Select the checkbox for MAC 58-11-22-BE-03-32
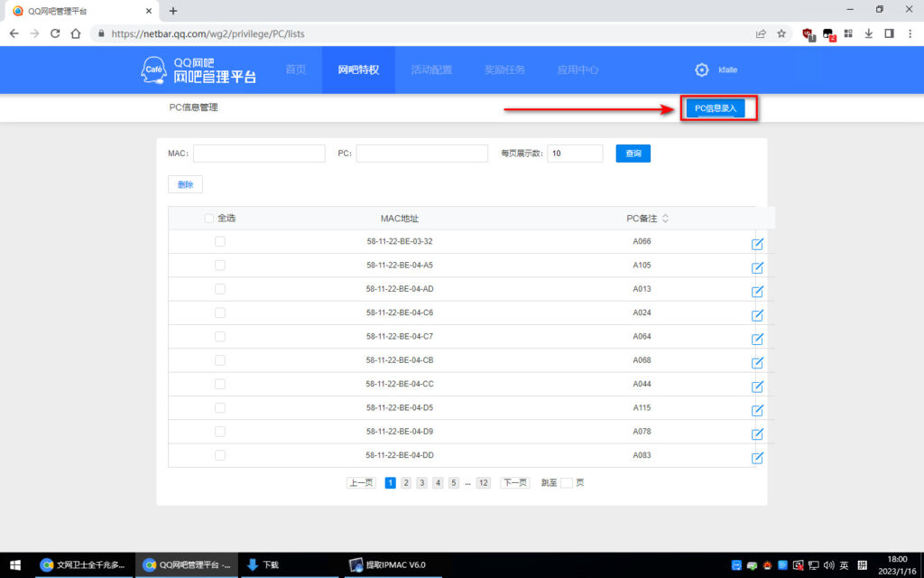Screen dimensions: 924x578 (x=219, y=243)
